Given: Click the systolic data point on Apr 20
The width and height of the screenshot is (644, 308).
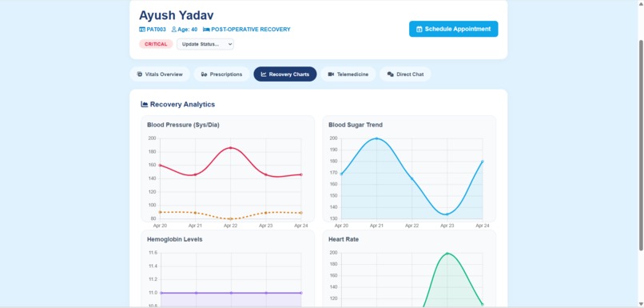Looking at the screenshot, I should [x=160, y=166].
